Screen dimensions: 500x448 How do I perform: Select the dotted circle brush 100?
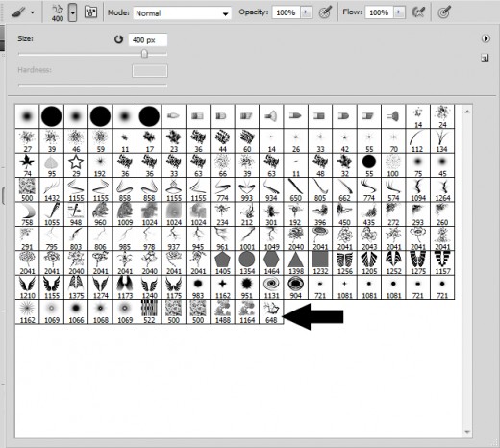pos(393,165)
